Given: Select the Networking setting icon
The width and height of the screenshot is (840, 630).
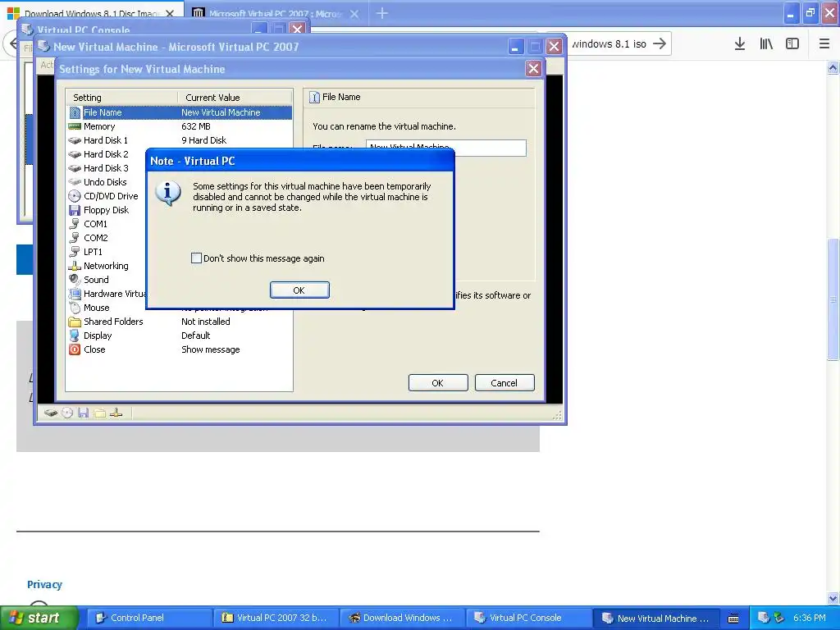Looking at the screenshot, I should [x=75, y=266].
